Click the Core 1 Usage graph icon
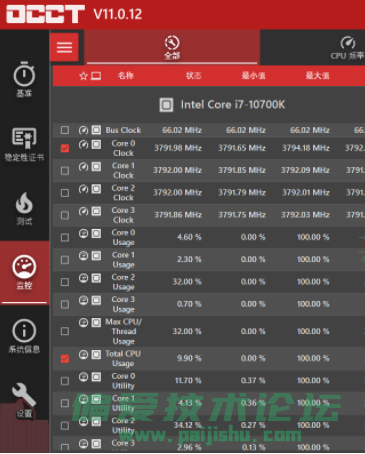 coord(83,256)
